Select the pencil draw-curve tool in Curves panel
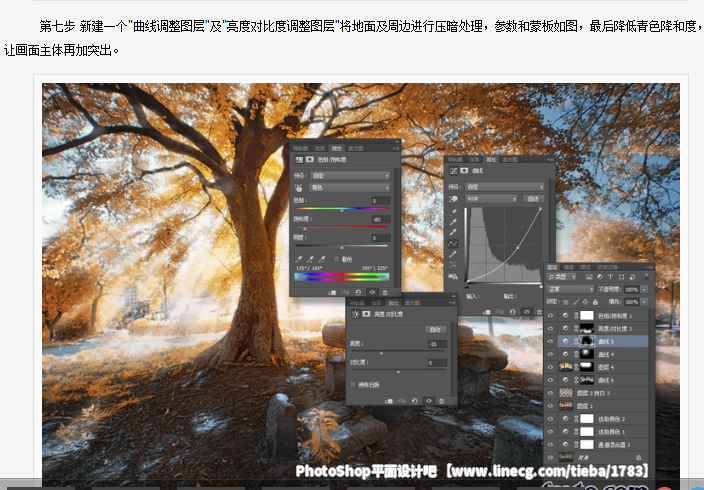This screenshot has width=704, height=490. click(x=453, y=254)
